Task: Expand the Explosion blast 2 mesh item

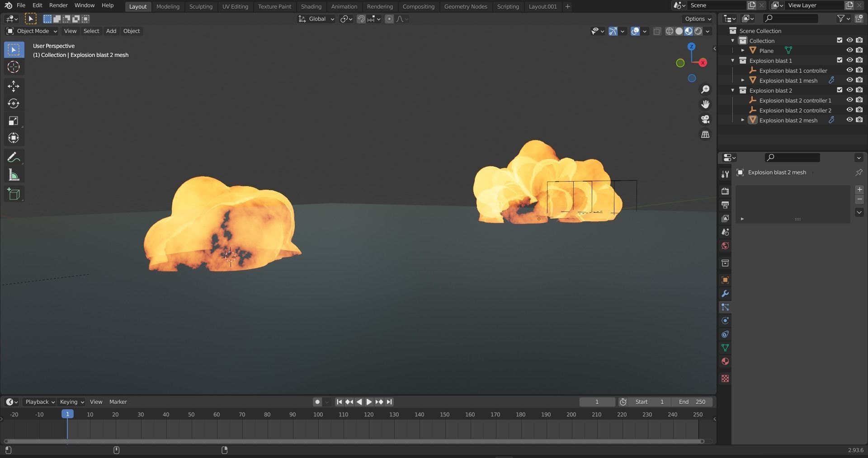Action: (x=743, y=120)
